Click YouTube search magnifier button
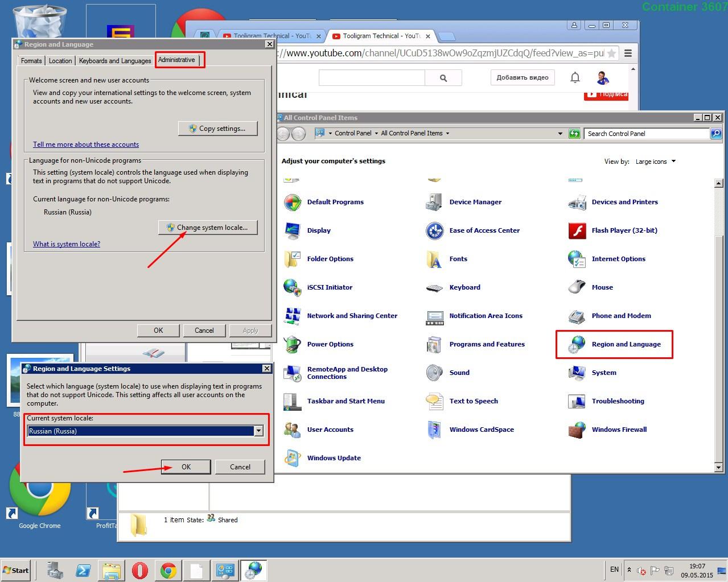This screenshot has width=728, height=582. [x=443, y=78]
